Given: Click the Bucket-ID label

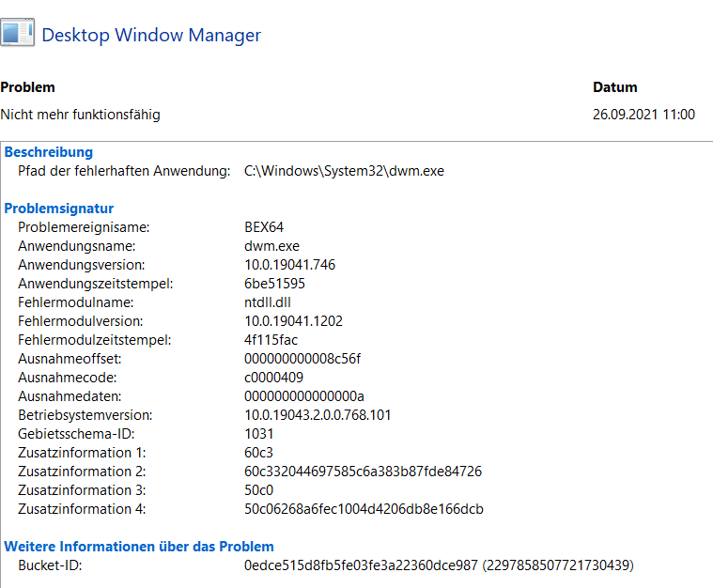Looking at the screenshot, I should 50,565.
